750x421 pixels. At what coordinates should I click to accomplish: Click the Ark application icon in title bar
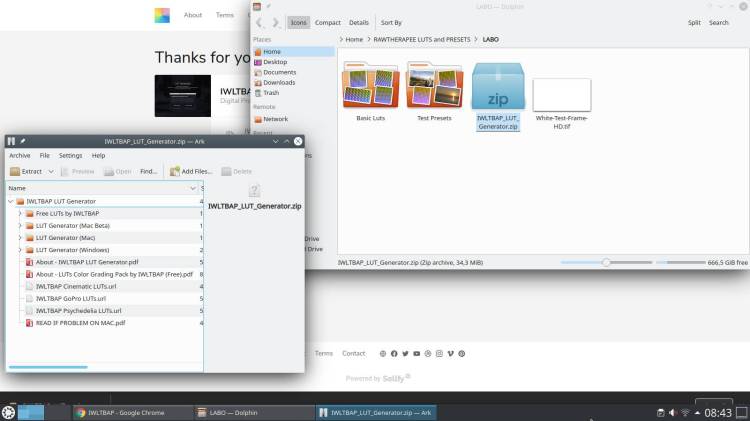[x=11, y=141]
